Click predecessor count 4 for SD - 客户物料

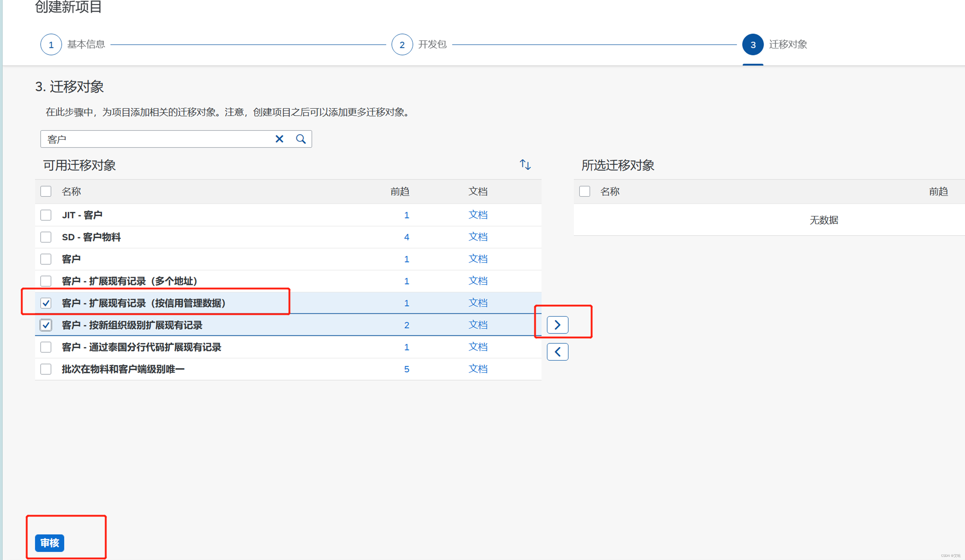[407, 237]
